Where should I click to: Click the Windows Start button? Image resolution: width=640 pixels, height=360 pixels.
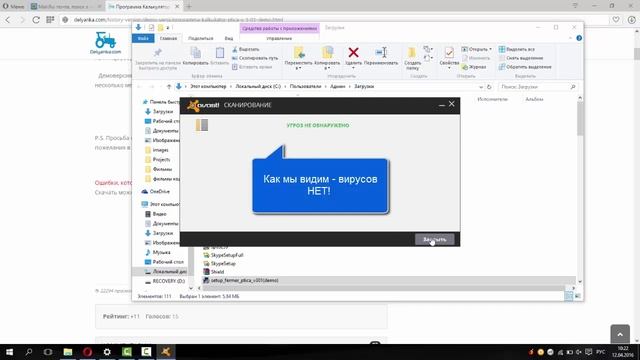tap(9, 351)
